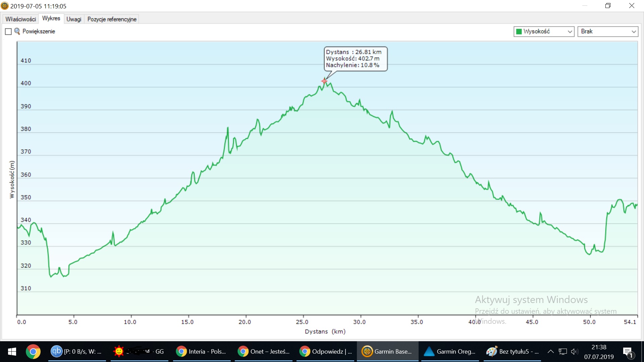The width and height of the screenshot is (644, 362).
Task: Open the Windows Start menu
Action: click(x=12, y=351)
